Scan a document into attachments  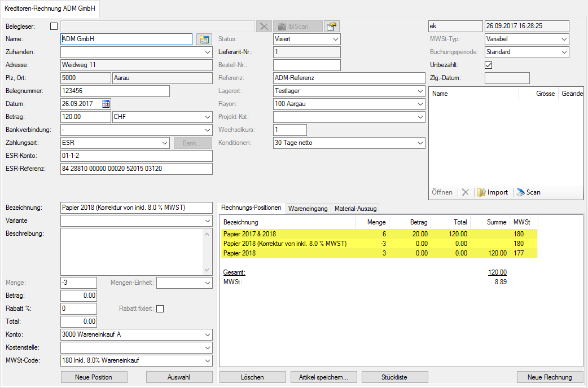[x=528, y=192]
